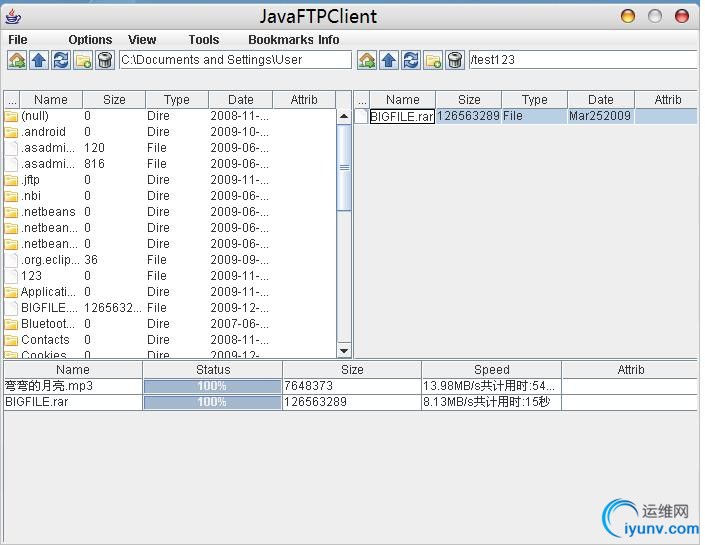This screenshot has width=705, height=545.
Task: Open the Tools menu
Action: point(204,40)
